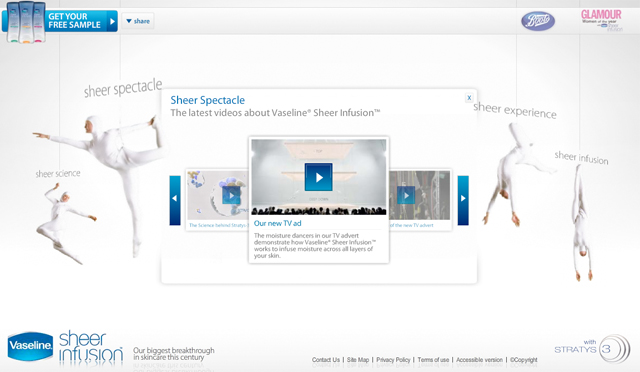
Task: Click the hanging dancer under sheer infusion
Action: pyautogui.click(x=582, y=223)
